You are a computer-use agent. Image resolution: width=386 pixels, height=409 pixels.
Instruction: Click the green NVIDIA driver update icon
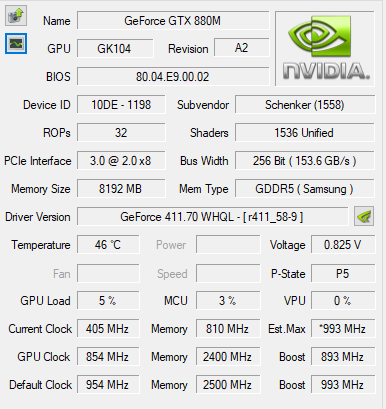364,216
